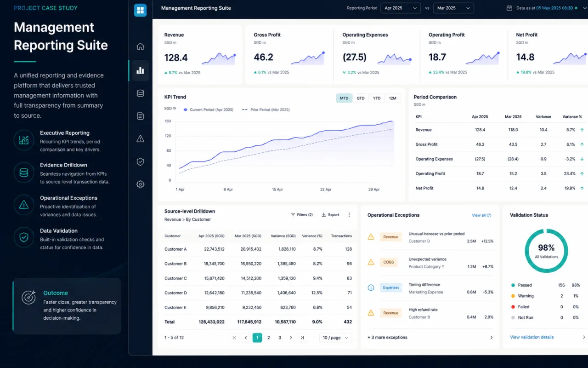This screenshot has width=588, height=368.
Task: Select the 12M tab
Action: pos(392,98)
